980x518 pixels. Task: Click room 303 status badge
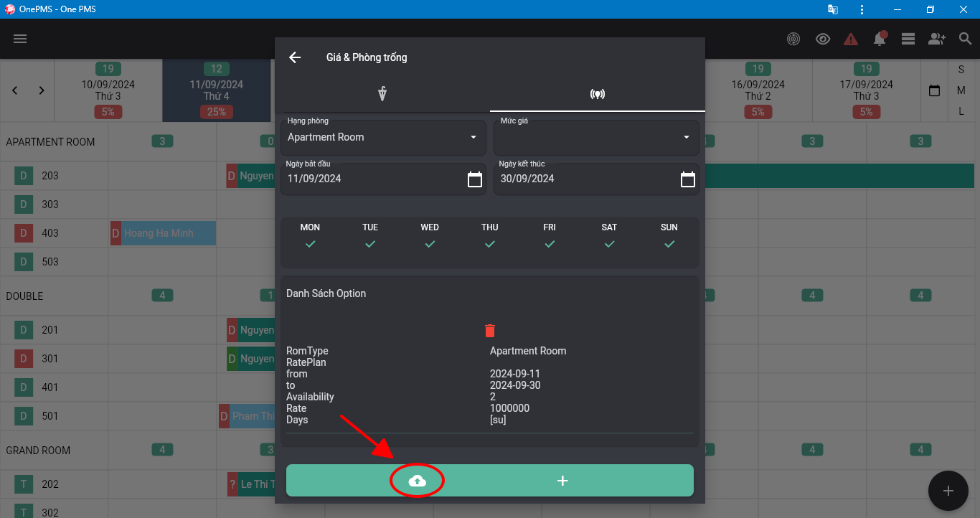[23, 204]
